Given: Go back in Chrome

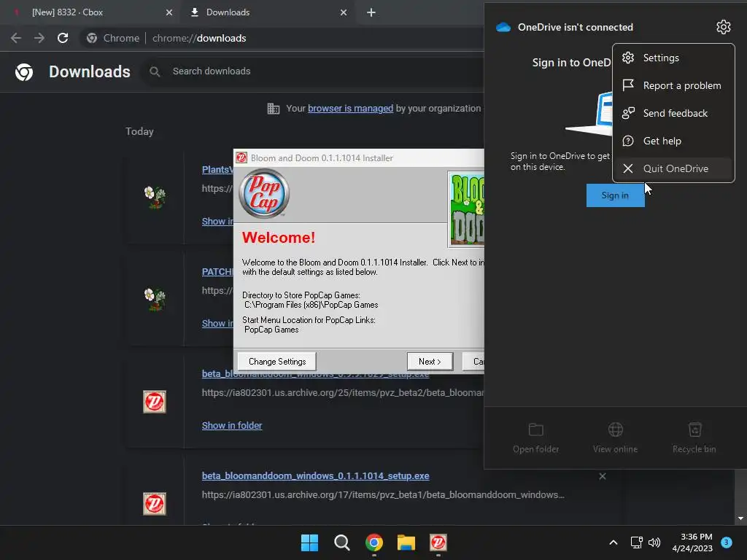Looking at the screenshot, I should pos(16,38).
